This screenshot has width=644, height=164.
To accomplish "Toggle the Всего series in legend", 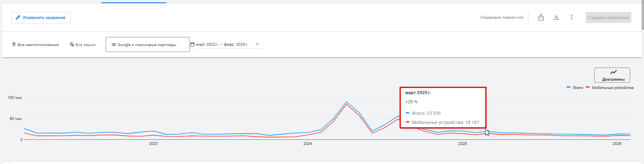I will [x=575, y=87].
